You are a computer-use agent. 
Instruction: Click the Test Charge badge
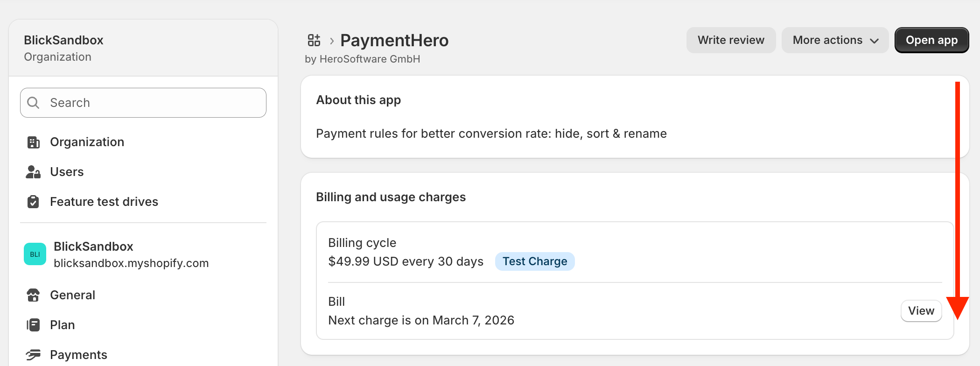[535, 261]
